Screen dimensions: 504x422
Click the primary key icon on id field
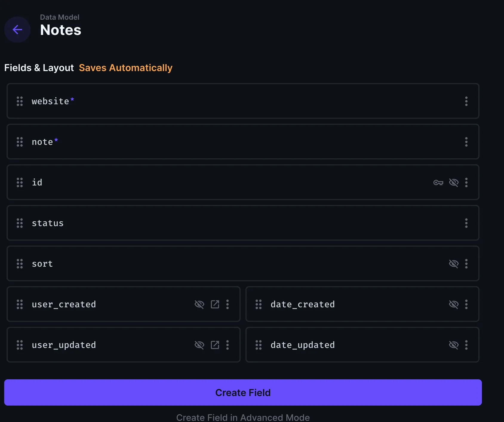(439, 182)
